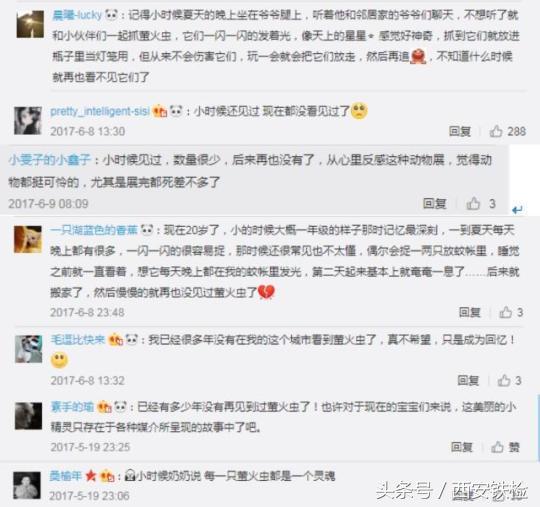
Task: Reply to the comment posted 2017-6-8 13:32
Action: [x=468, y=381]
